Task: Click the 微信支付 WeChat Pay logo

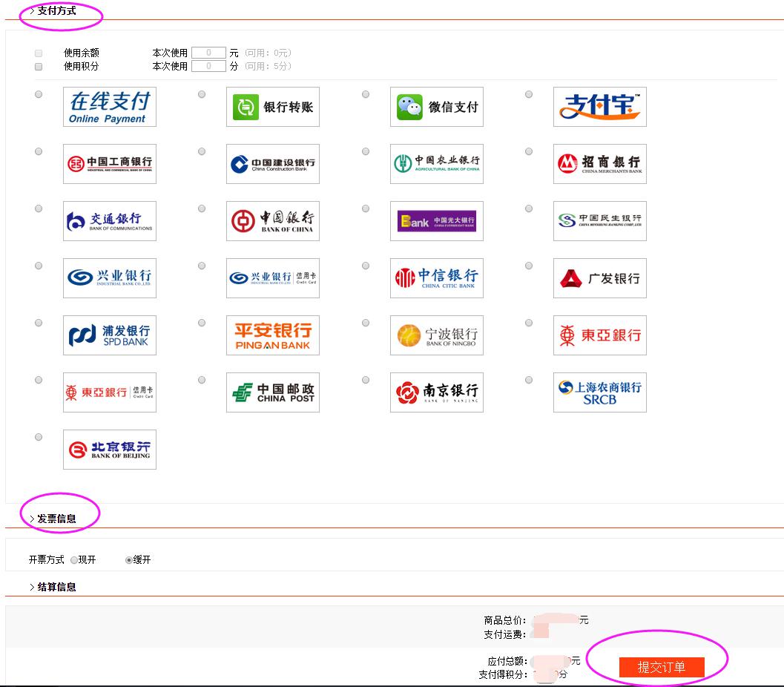Action: pyautogui.click(x=436, y=107)
